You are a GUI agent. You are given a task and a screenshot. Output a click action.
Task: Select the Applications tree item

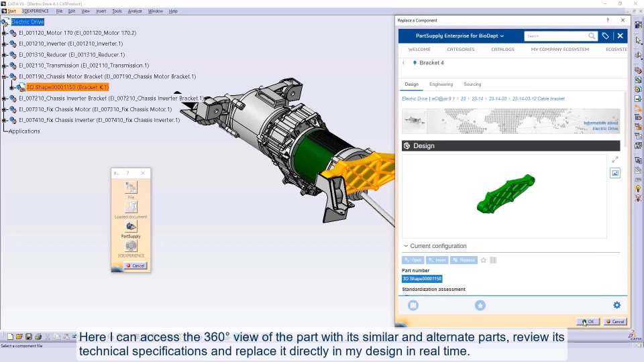(24, 131)
